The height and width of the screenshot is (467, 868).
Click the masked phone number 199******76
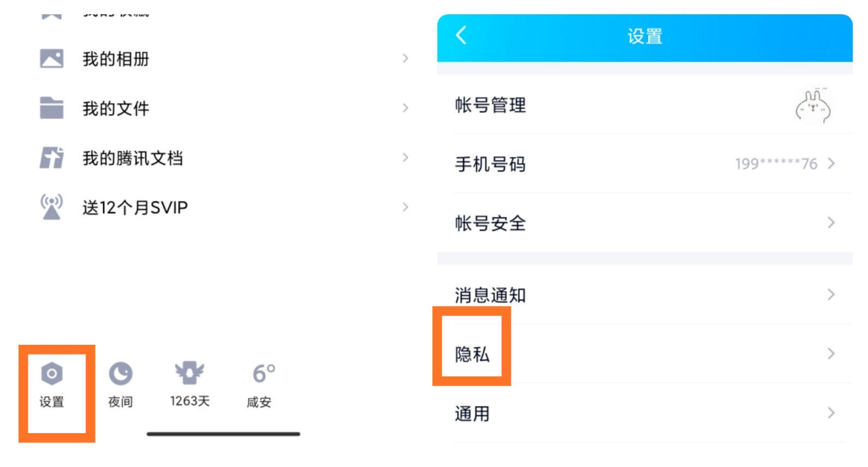click(x=776, y=164)
